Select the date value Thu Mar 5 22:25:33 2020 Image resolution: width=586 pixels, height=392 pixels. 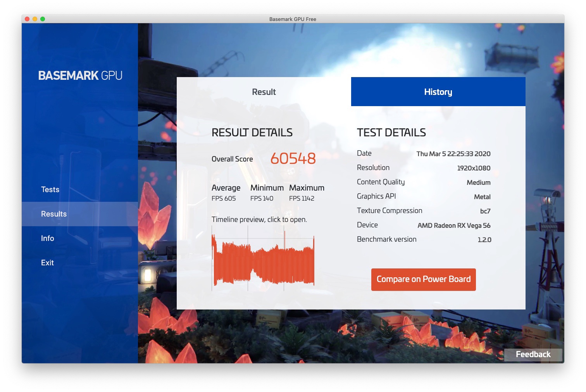(x=453, y=154)
